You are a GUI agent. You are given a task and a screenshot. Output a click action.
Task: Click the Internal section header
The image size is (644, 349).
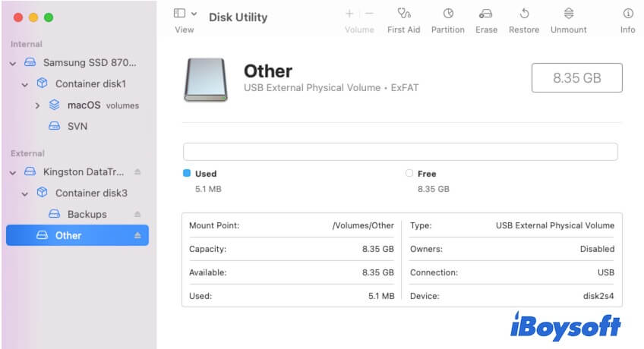pyautogui.click(x=27, y=44)
